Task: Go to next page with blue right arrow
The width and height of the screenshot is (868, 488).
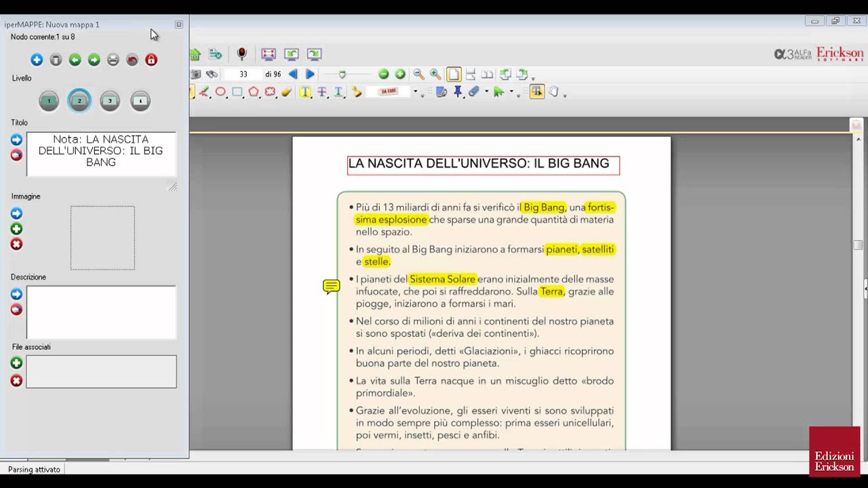Action: pos(310,75)
